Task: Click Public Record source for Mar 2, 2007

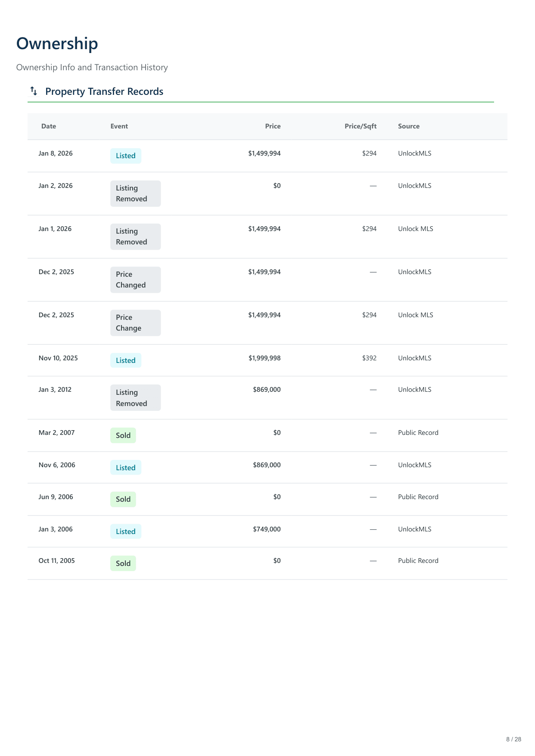Action: (x=418, y=433)
